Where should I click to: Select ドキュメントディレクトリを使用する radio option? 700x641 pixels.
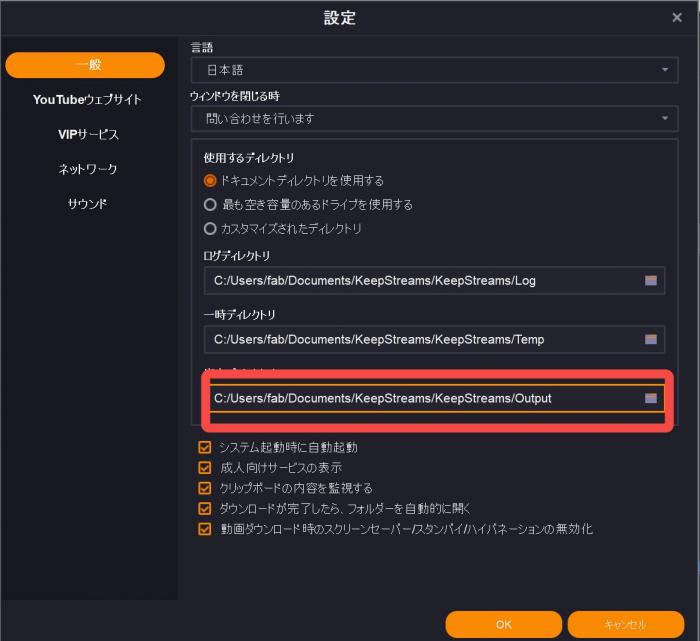click(x=210, y=181)
